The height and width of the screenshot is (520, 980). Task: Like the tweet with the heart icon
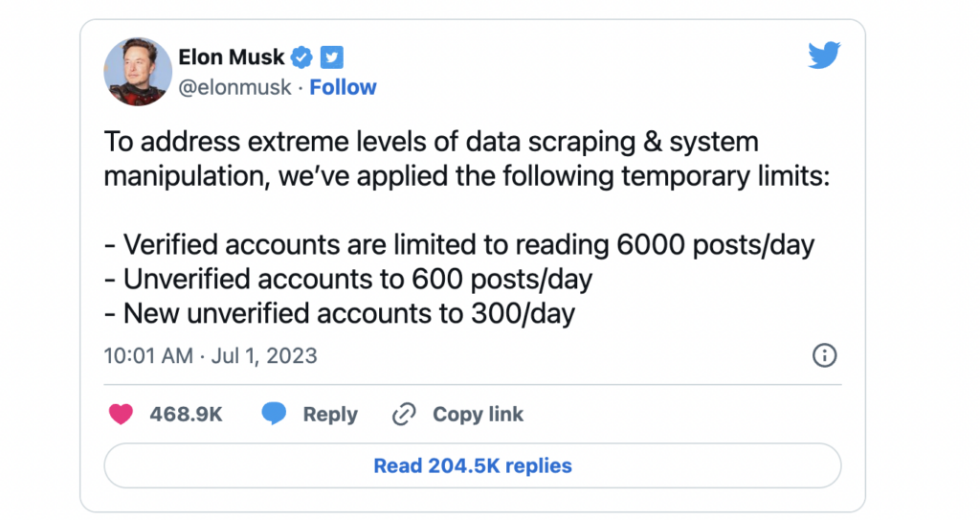coord(120,415)
